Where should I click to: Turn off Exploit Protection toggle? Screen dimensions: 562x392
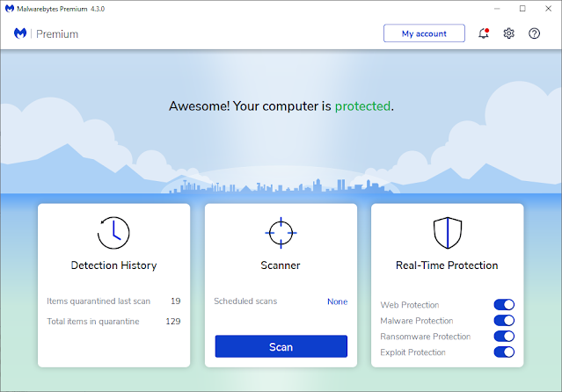[504, 352]
